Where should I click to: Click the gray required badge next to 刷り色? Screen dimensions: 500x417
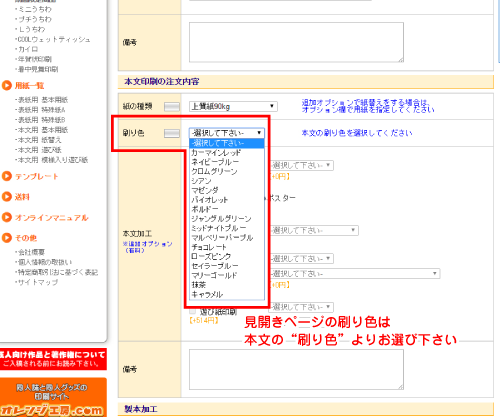(172, 133)
